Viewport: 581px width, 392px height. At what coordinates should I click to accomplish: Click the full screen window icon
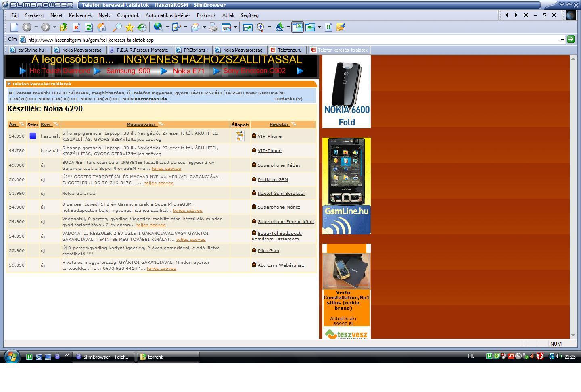[x=248, y=27]
